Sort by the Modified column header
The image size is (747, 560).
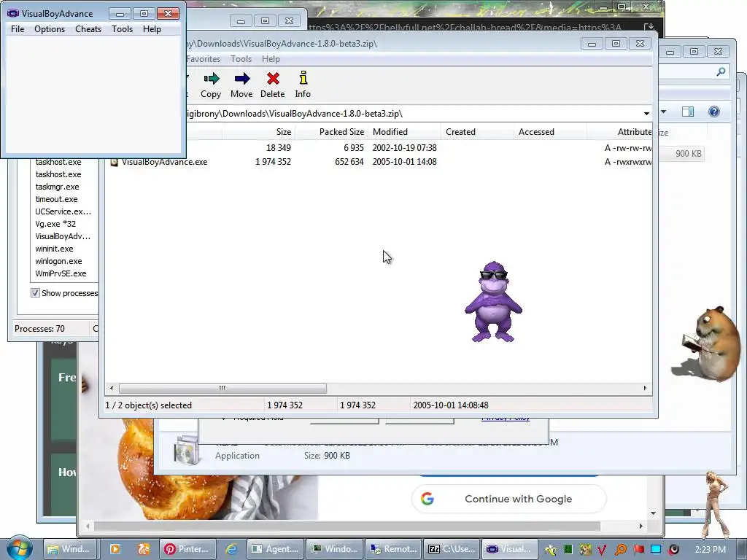[404, 132]
